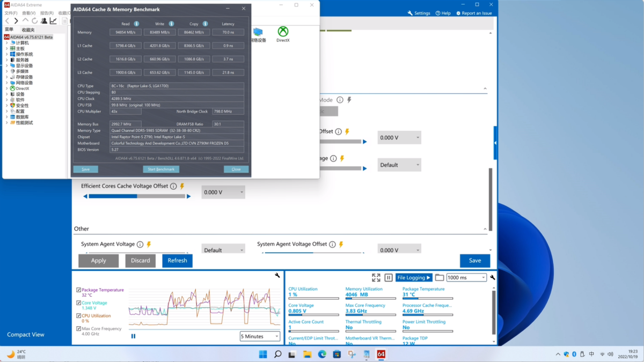
Task: Click AIDA64 refresh toolbar icon
Action: coord(34,21)
